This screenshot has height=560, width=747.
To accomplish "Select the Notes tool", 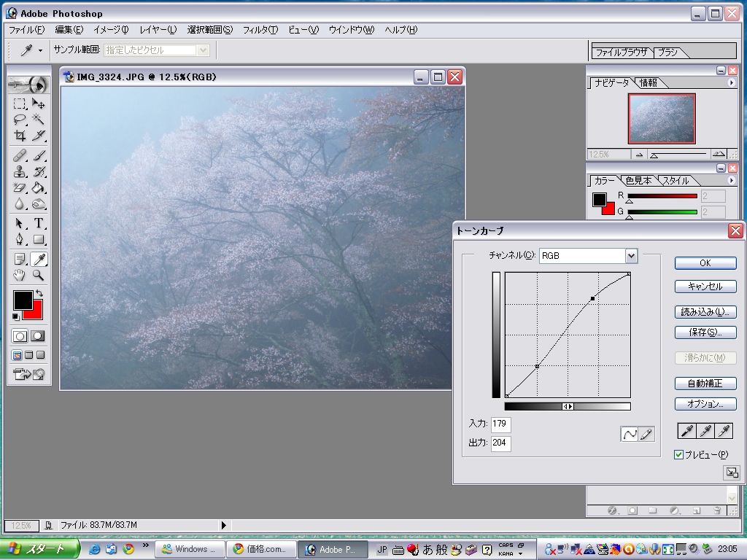I will coord(20,259).
